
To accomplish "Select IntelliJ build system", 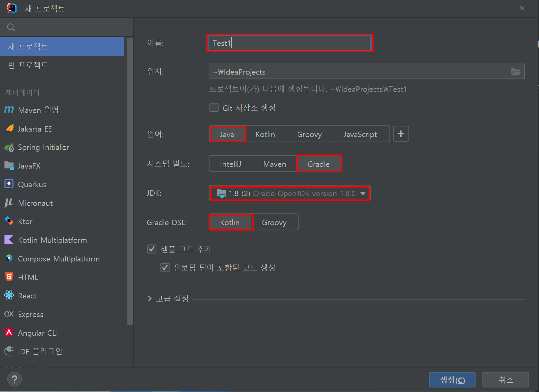I will point(230,164).
